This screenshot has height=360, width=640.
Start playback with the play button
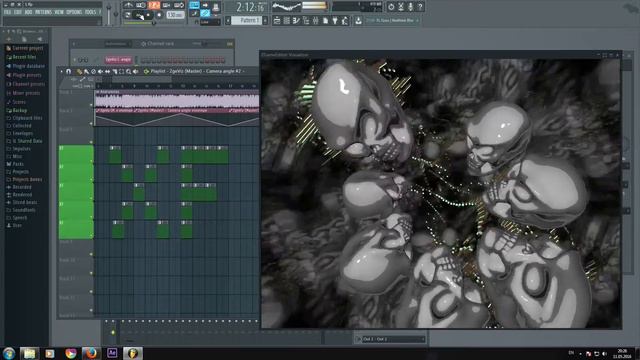click(140, 16)
